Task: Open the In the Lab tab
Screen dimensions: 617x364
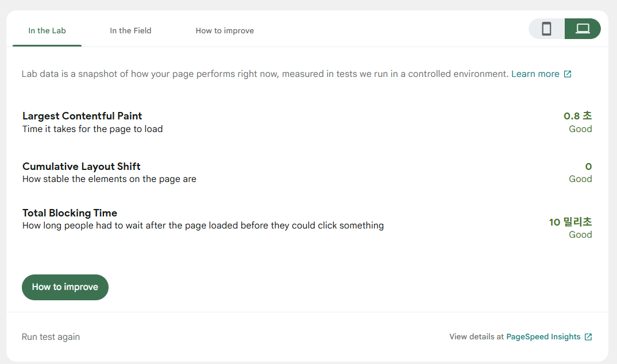Action: coord(47,31)
